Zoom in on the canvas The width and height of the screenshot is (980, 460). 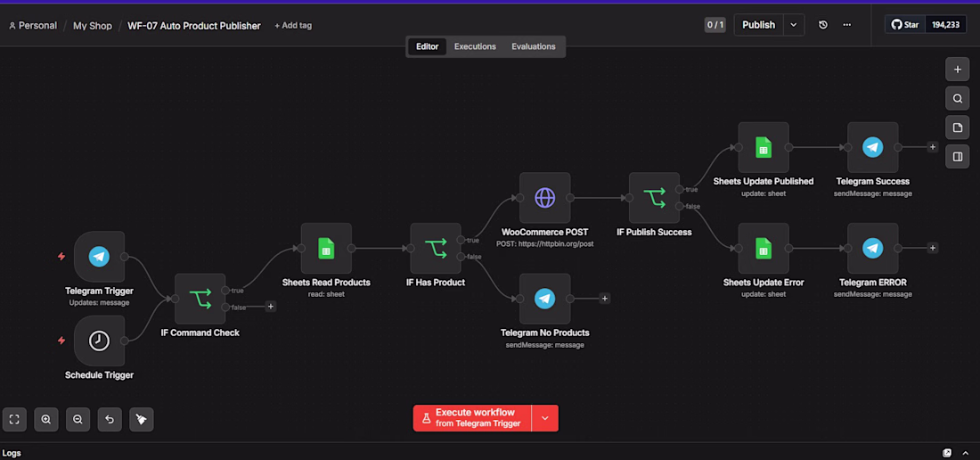[x=46, y=419]
